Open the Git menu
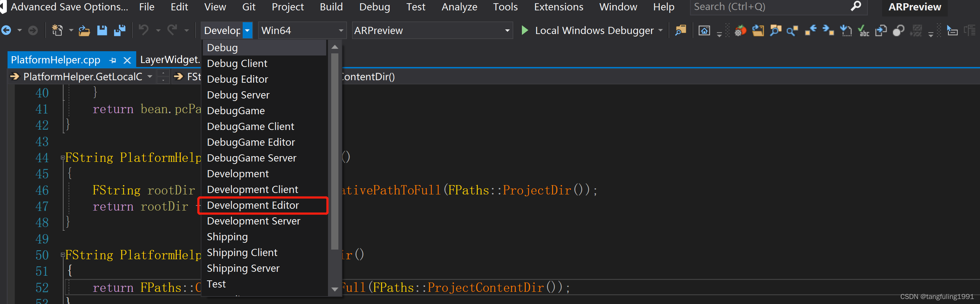Viewport: 980px width, 304px height. (249, 7)
